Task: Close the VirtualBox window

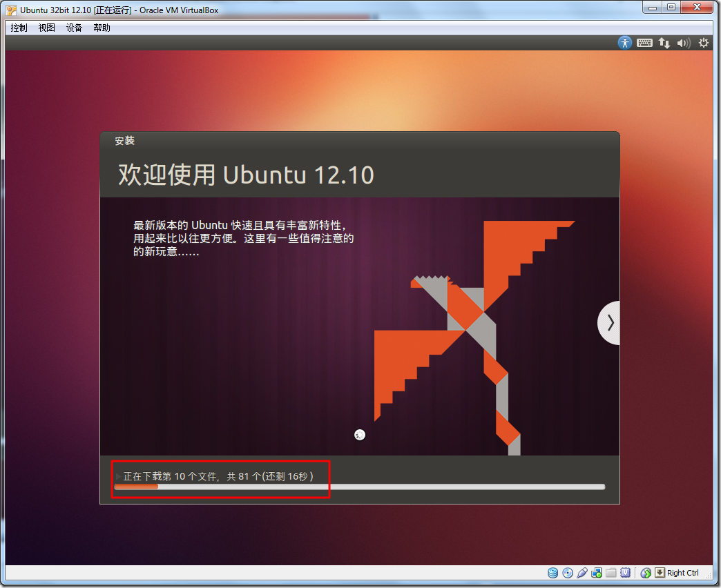Action: 697,8
